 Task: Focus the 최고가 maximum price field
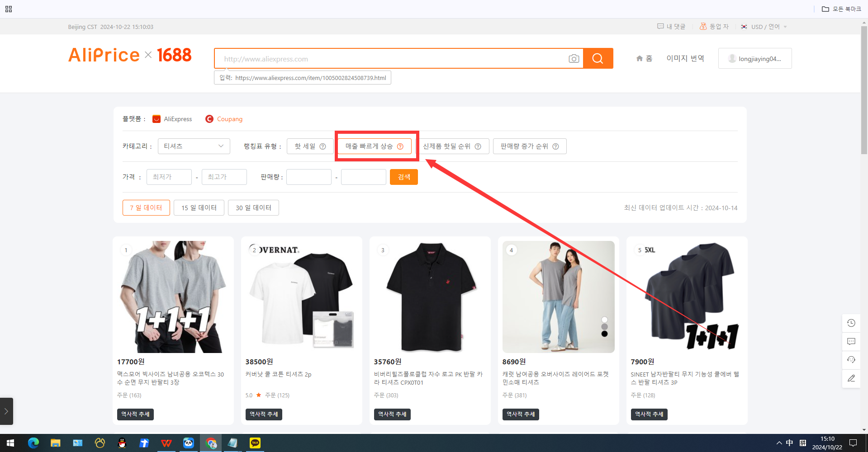tap(224, 177)
